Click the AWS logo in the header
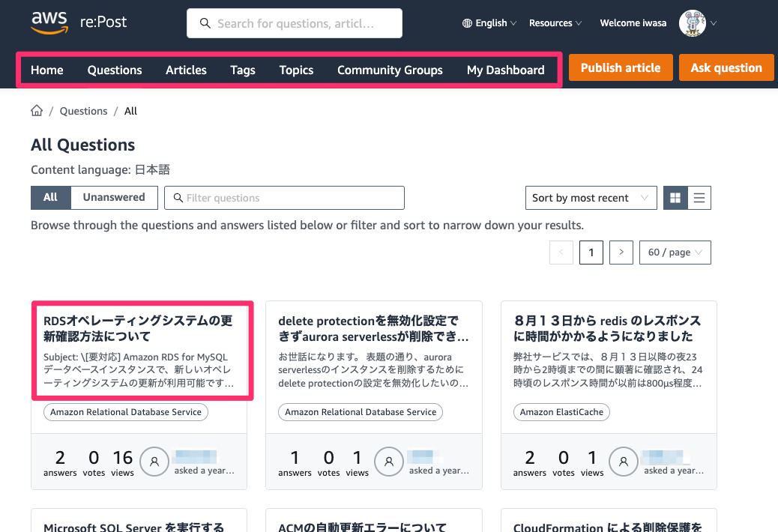The height and width of the screenshot is (532, 778). coord(49,22)
